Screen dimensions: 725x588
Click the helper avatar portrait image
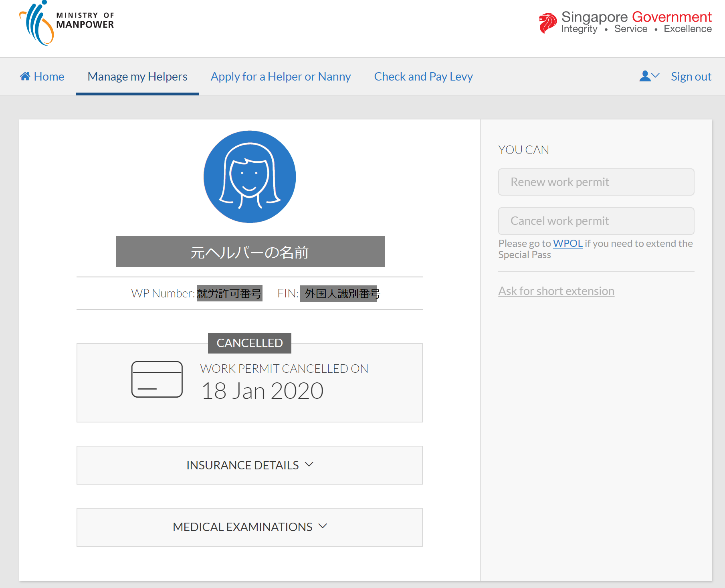click(x=250, y=177)
